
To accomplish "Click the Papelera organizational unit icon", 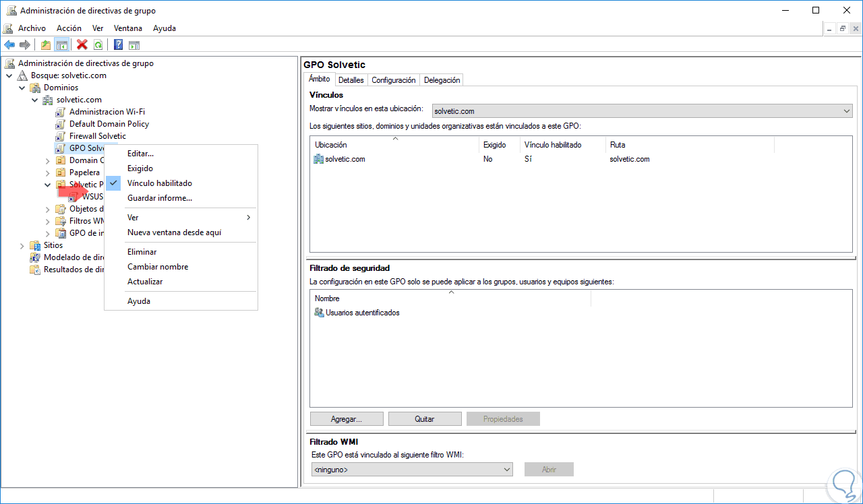I will 61,172.
